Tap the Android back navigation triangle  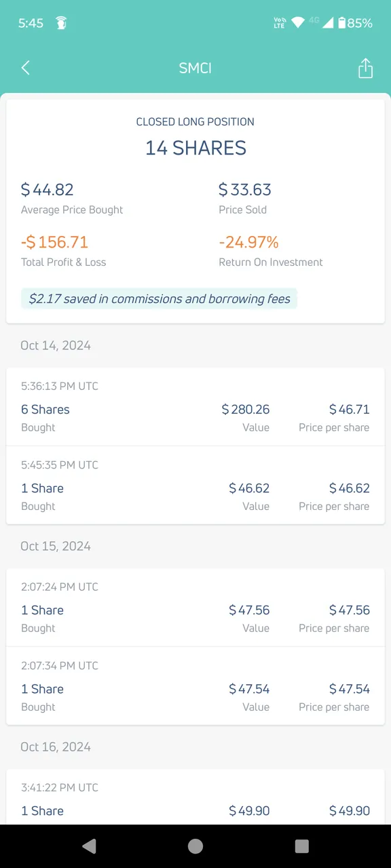89,846
